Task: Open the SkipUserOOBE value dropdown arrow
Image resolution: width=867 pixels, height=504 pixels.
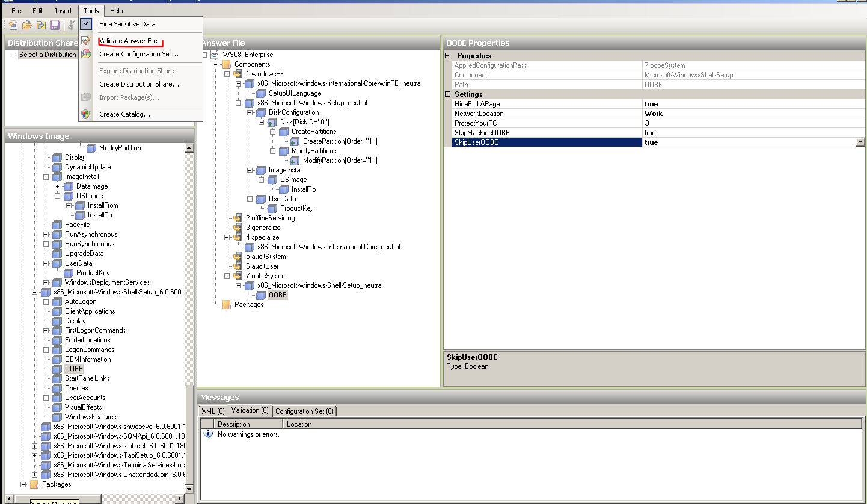Action: click(x=860, y=142)
